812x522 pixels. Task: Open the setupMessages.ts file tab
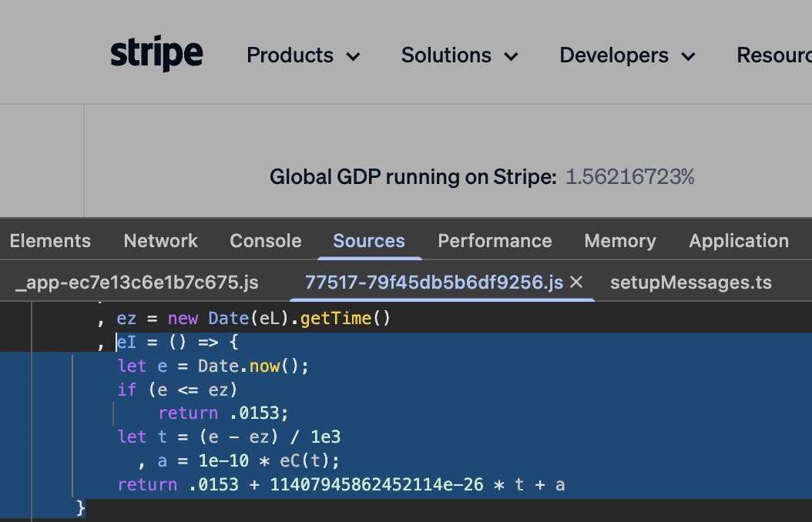pos(691,283)
